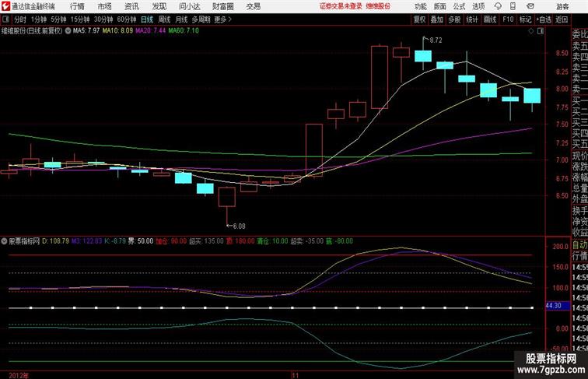Screen dimensions: 588x379
Task: Open the 问小达 menu
Action: tap(189, 6)
